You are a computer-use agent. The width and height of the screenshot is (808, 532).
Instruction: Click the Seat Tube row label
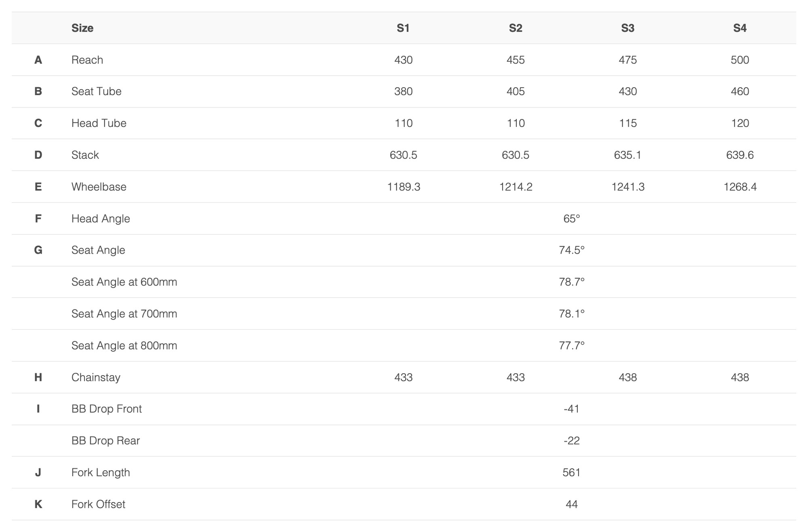(97, 91)
